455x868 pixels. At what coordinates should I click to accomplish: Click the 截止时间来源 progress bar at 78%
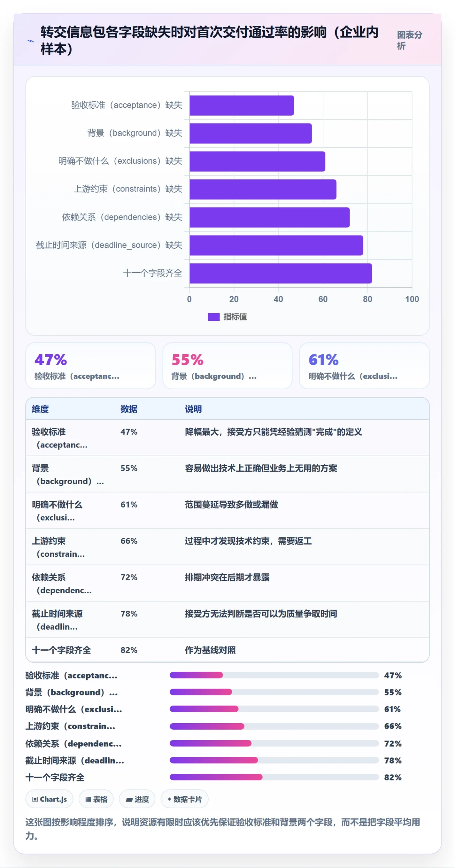click(x=274, y=760)
